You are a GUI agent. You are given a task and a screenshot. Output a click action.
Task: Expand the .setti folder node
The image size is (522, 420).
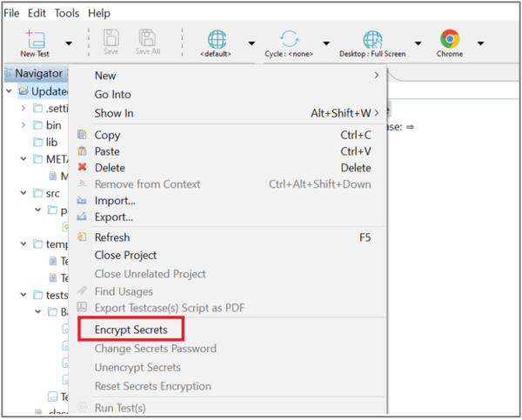[23, 108]
